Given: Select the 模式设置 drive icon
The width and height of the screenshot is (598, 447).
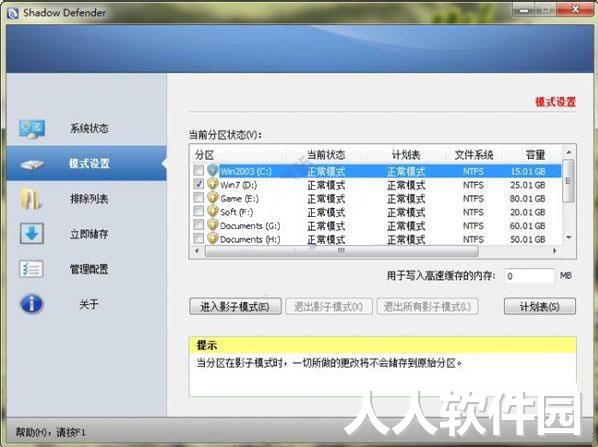Looking at the screenshot, I should click(x=32, y=164).
